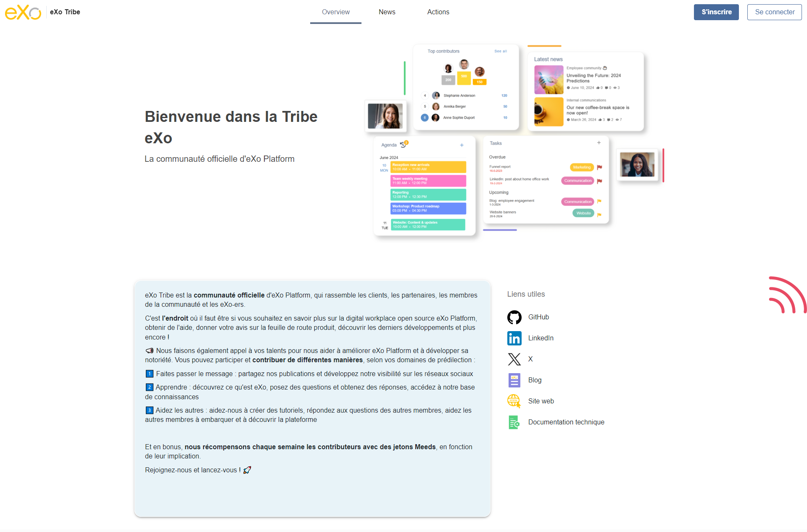Click the Documentation technique green icon

[x=514, y=422]
